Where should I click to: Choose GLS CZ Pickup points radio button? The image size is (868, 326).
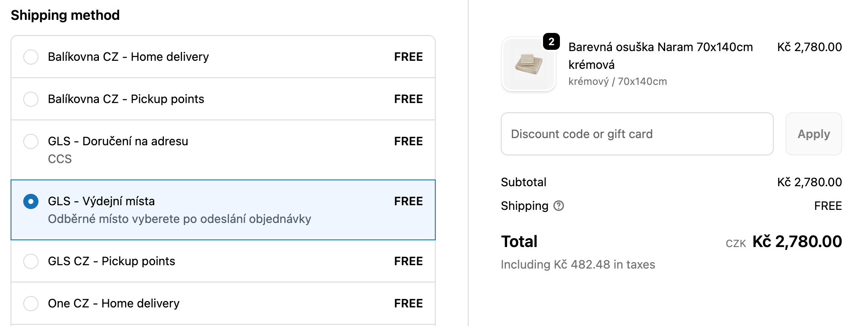click(31, 261)
